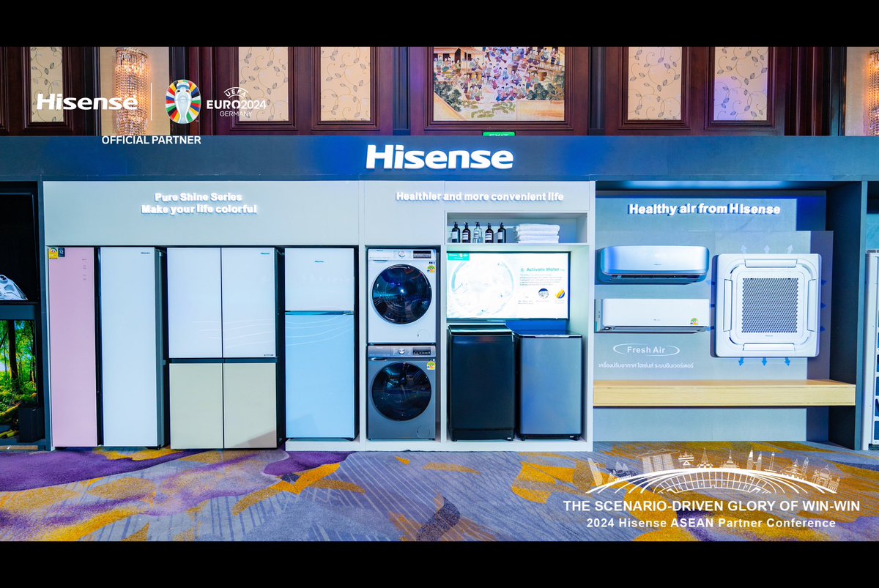
Task: Click the square ceiling cassette air conditioner
Action: point(768,305)
